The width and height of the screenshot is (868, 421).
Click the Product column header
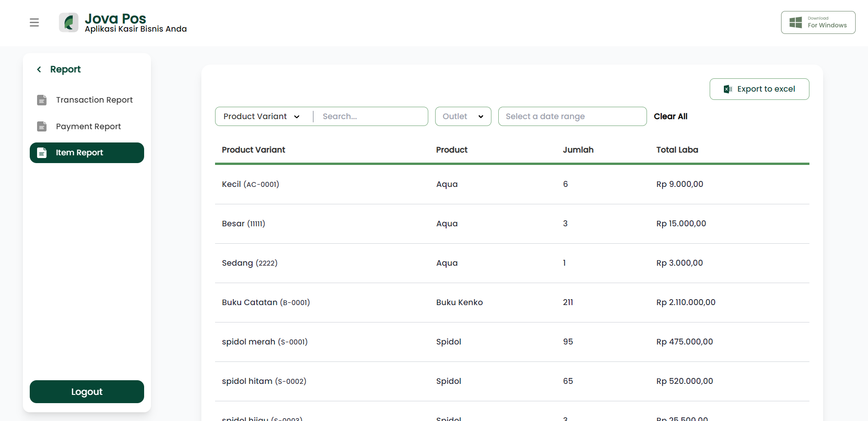(452, 150)
